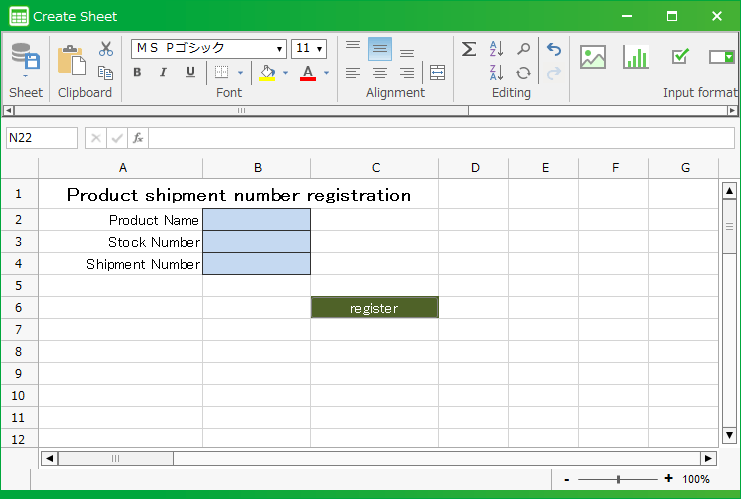
Task: Click the Undo arrow icon
Action: click(x=554, y=49)
